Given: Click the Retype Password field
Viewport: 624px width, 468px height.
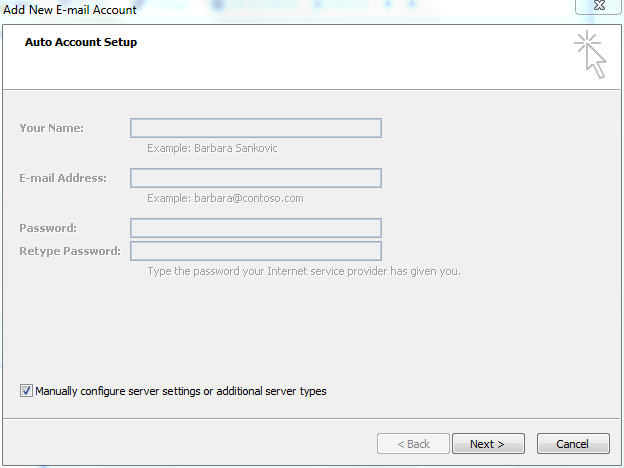Looking at the screenshot, I should [256, 251].
